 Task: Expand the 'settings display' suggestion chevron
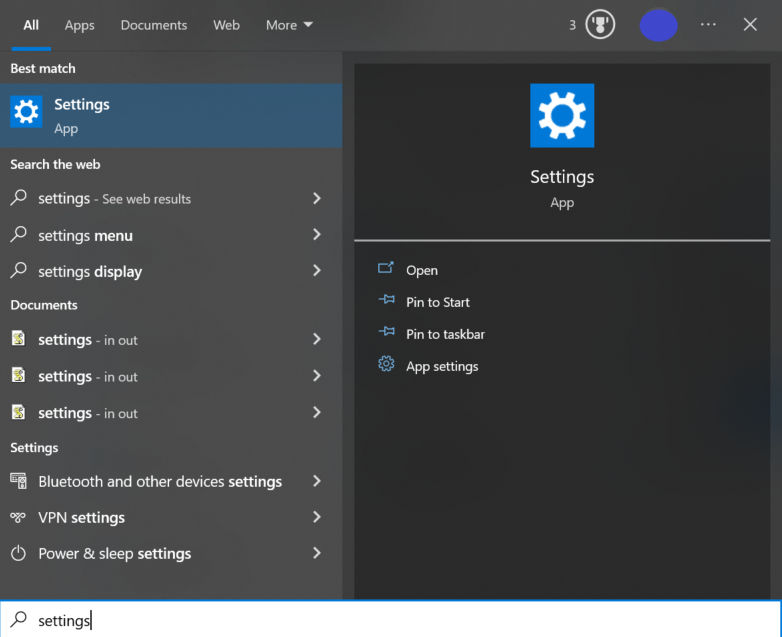[x=317, y=271]
